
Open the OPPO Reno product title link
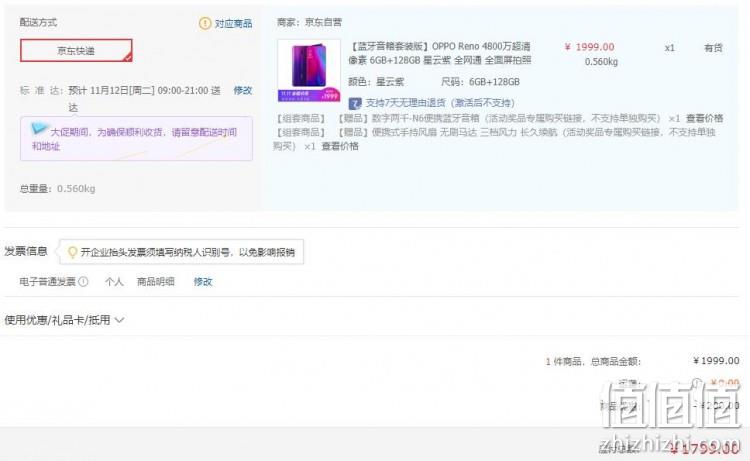pyautogui.click(x=440, y=53)
